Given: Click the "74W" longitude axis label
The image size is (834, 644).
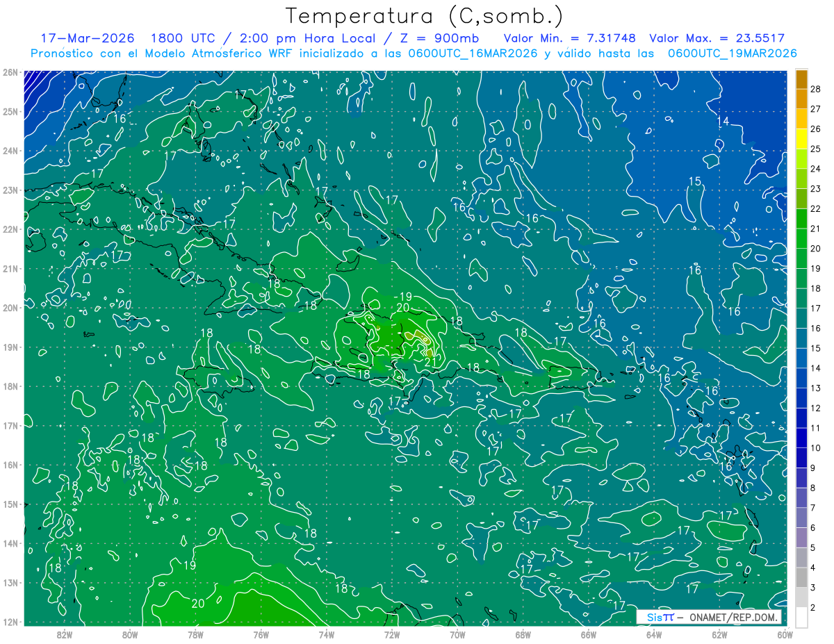Looking at the screenshot, I should click(327, 634).
